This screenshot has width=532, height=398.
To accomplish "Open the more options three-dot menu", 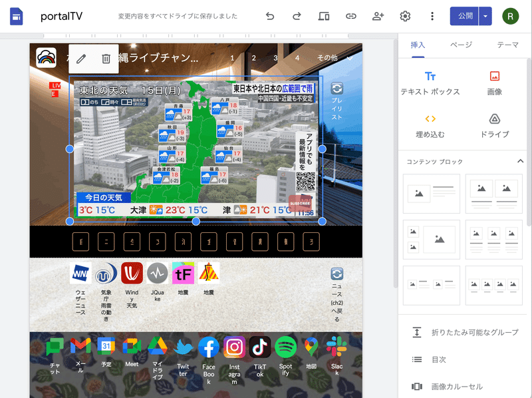I will (432, 16).
